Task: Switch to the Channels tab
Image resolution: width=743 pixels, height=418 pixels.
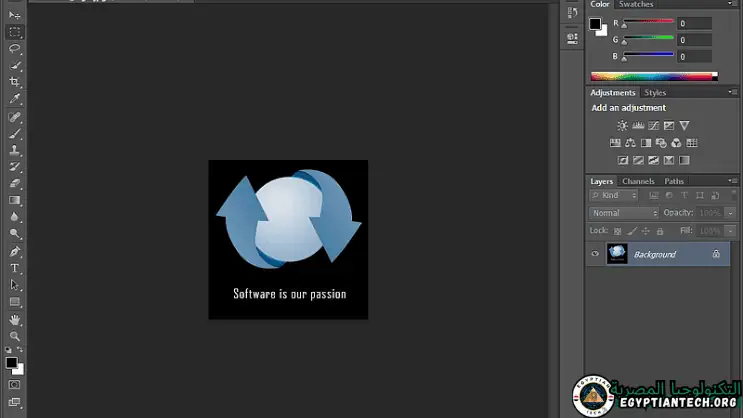Action: (638, 181)
